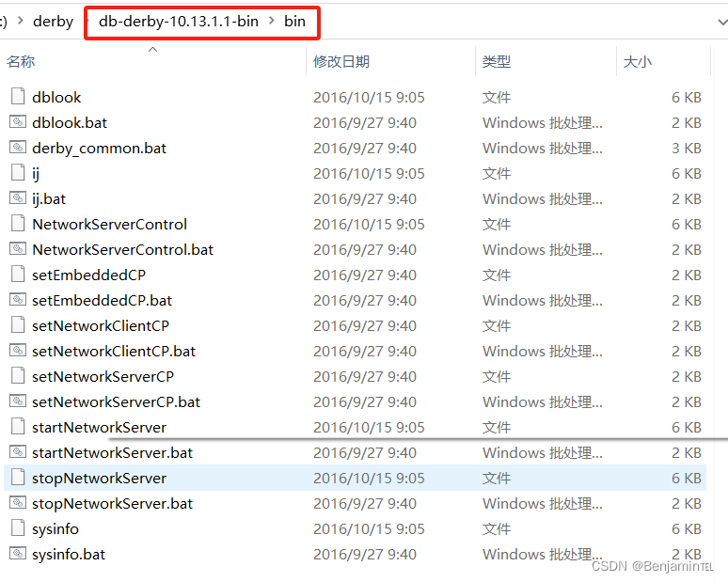This screenshot has height=582, width=728.
Task: Click the 文件 type cell of sysinfo
Action: pos(497,529)
